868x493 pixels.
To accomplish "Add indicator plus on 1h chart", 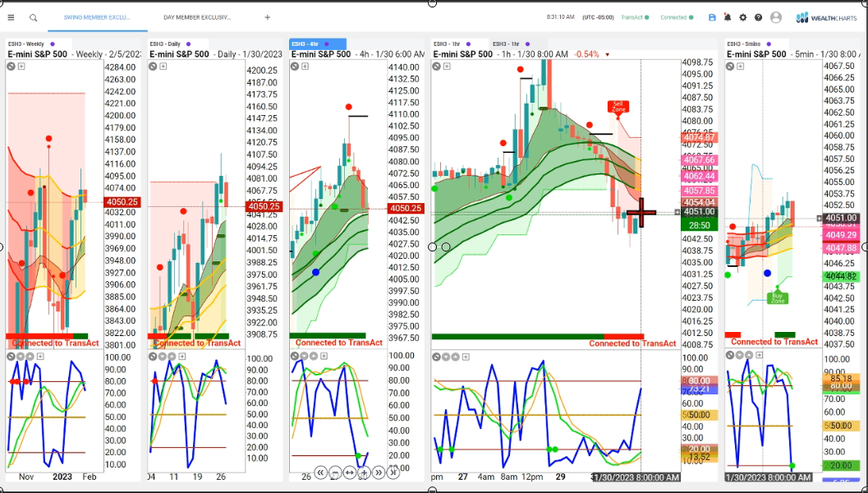I will tap(447, 67).
